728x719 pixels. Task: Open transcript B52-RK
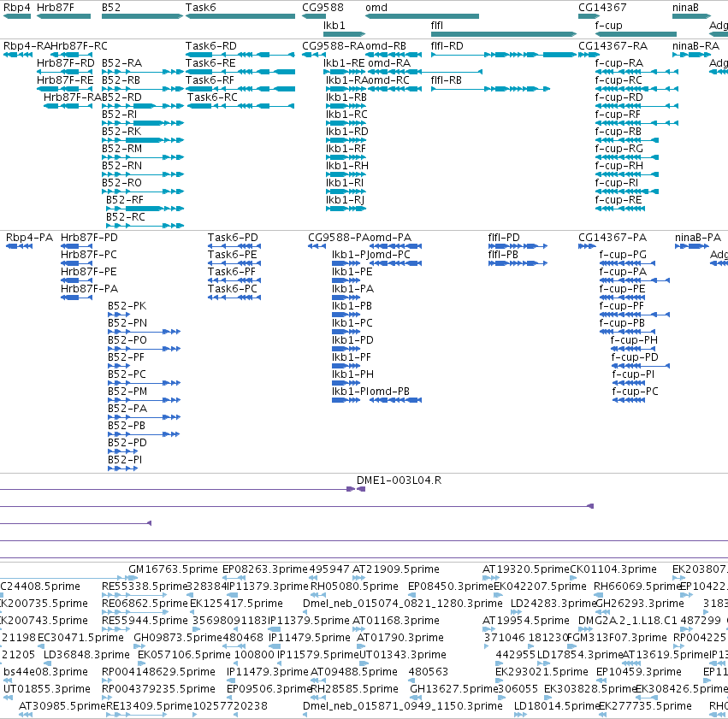[143, 140]
